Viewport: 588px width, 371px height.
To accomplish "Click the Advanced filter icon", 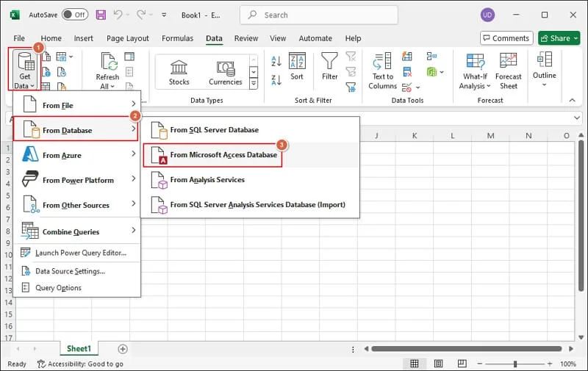I will pos(351,87).
